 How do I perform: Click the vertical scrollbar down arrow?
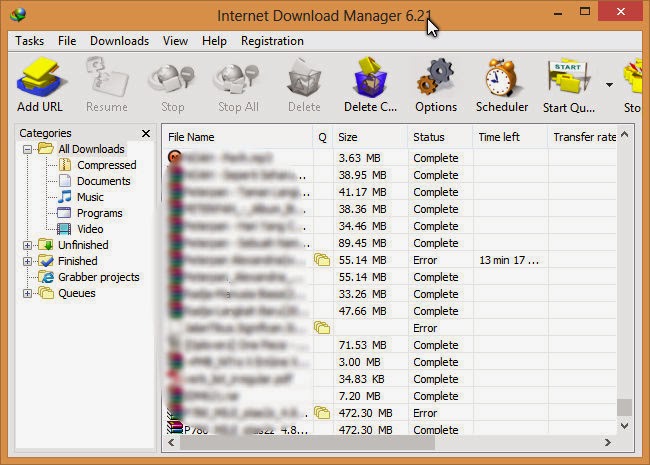coord(625,426)
